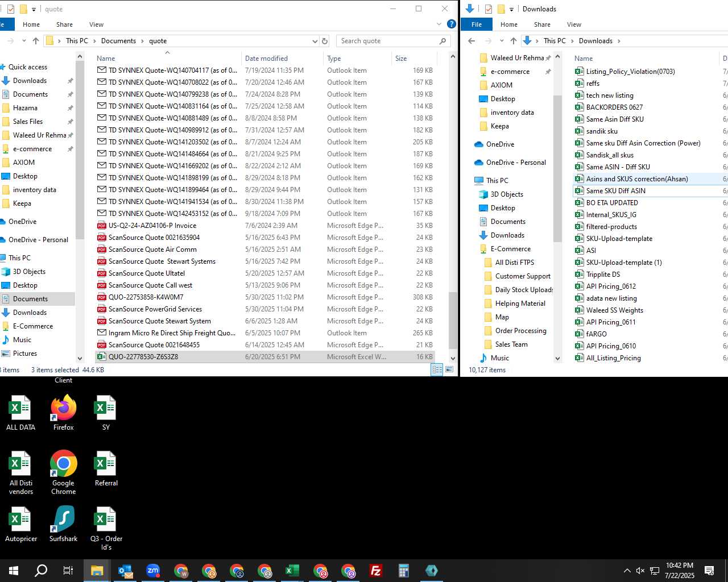Viewport: 728px width, 582px height.
Task: Click Documents in quote address bar
Action: click(118, 41)
